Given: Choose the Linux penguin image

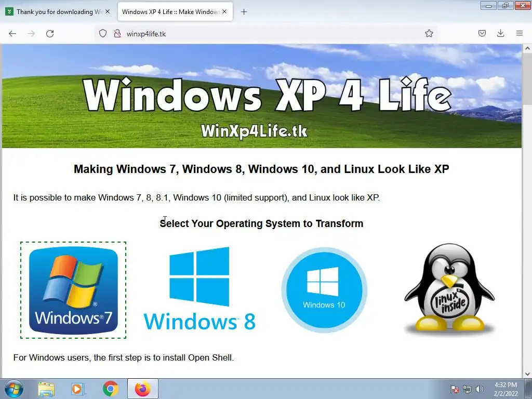Looking at the screenshot, I should pyautogui.click(x=449, y=289).
